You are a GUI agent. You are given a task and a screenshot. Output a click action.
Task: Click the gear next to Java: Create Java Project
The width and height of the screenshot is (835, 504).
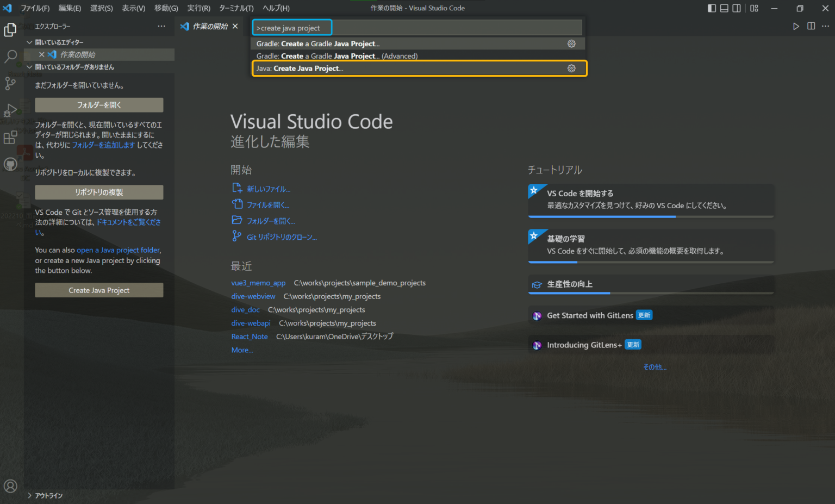click(x=571, y=68)
